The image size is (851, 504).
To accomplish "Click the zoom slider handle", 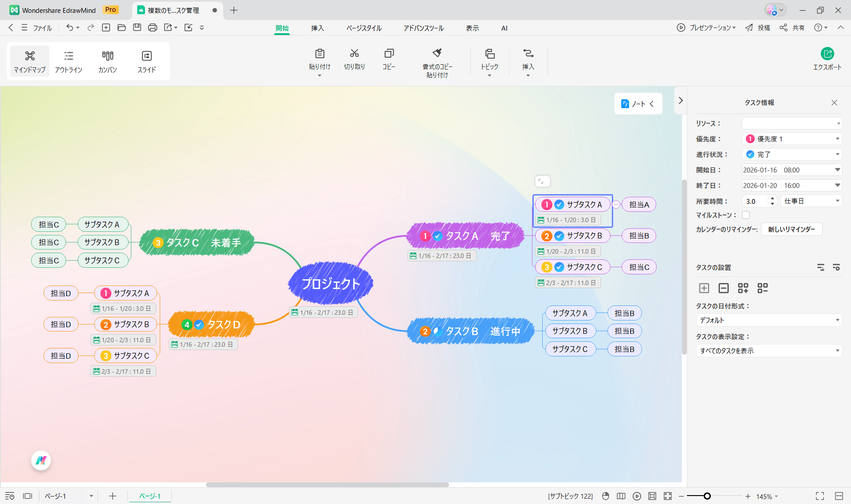I will (x=707, y=496).
